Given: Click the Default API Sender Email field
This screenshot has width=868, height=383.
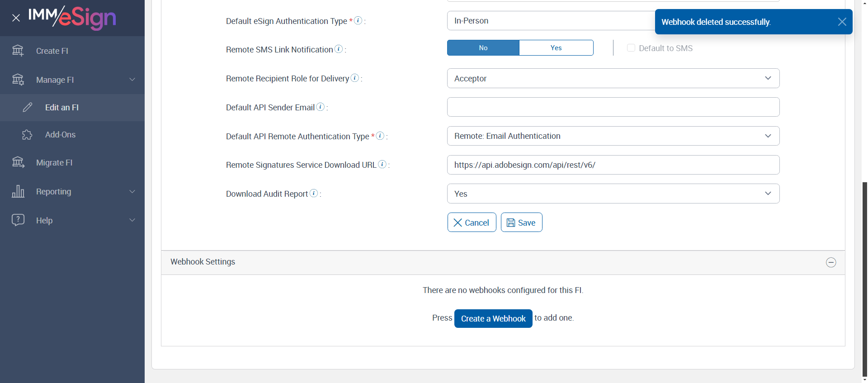Looking at the screenshot, I should click(x=613, y=107).
